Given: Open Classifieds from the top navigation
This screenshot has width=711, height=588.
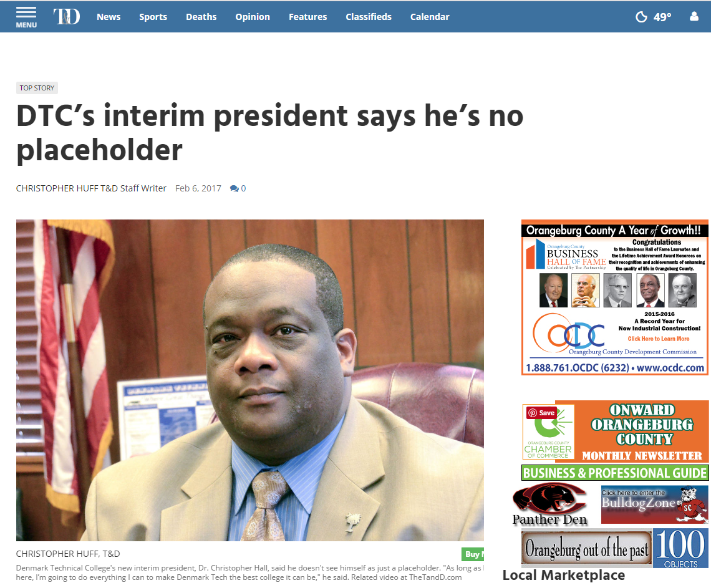Looking at the screenshot, I should 368,17.
